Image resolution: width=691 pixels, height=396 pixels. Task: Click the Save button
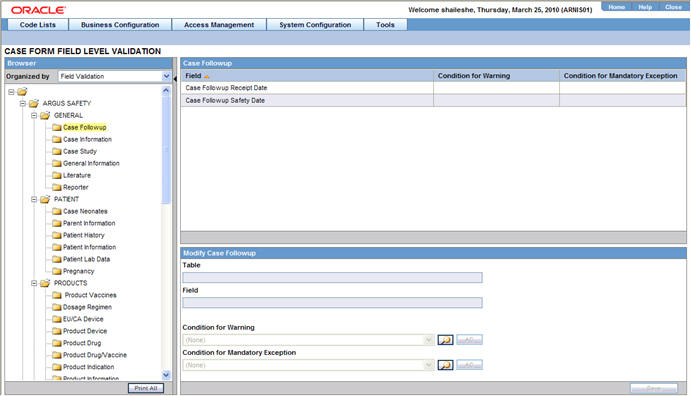click(654, 388)
